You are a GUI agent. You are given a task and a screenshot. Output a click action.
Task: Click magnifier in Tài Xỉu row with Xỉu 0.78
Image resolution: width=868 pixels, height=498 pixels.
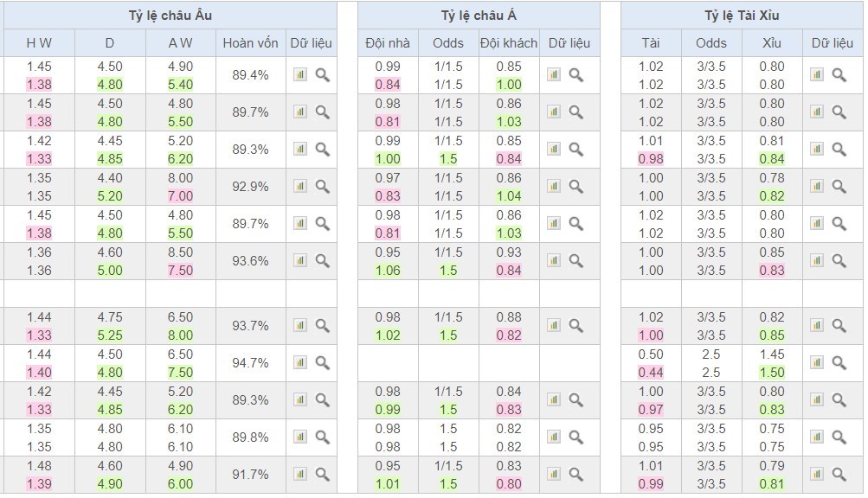click(839, 186)
